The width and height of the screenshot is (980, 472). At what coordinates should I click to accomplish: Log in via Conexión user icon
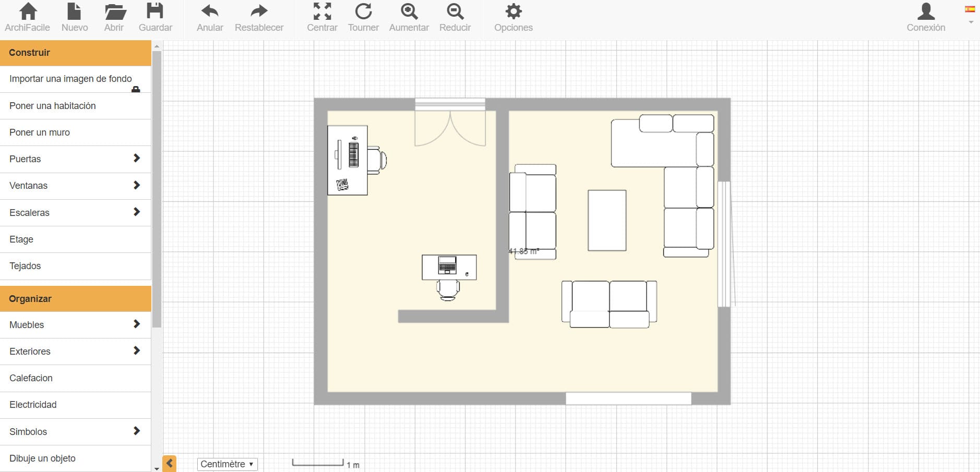(926, 12)
